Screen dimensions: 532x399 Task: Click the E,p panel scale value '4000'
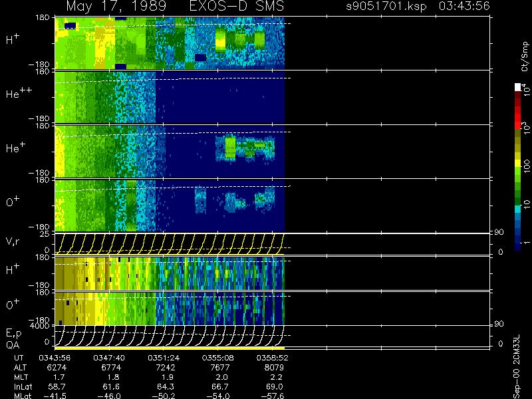pyautogui.click(x=40, y=326)
